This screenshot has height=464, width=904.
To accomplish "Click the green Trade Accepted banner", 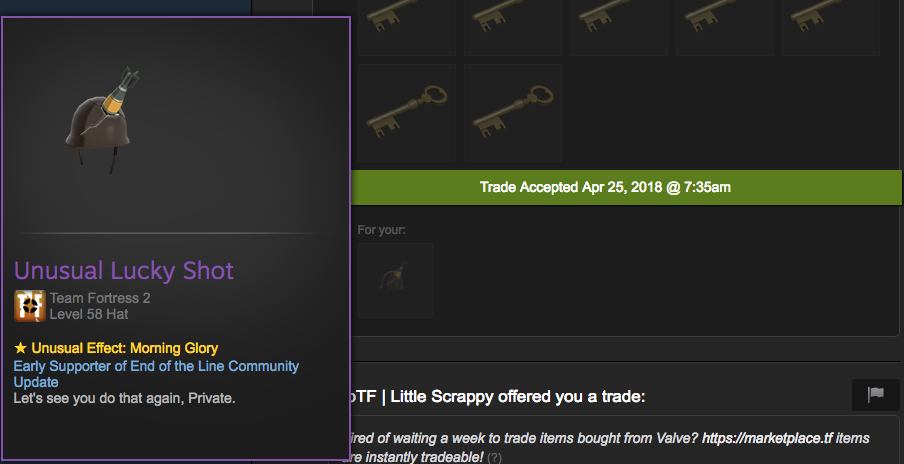I will [x=626, y=187].
